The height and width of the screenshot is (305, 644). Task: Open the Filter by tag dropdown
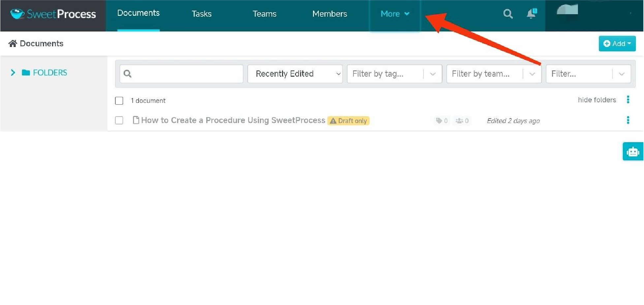point(394,74)
